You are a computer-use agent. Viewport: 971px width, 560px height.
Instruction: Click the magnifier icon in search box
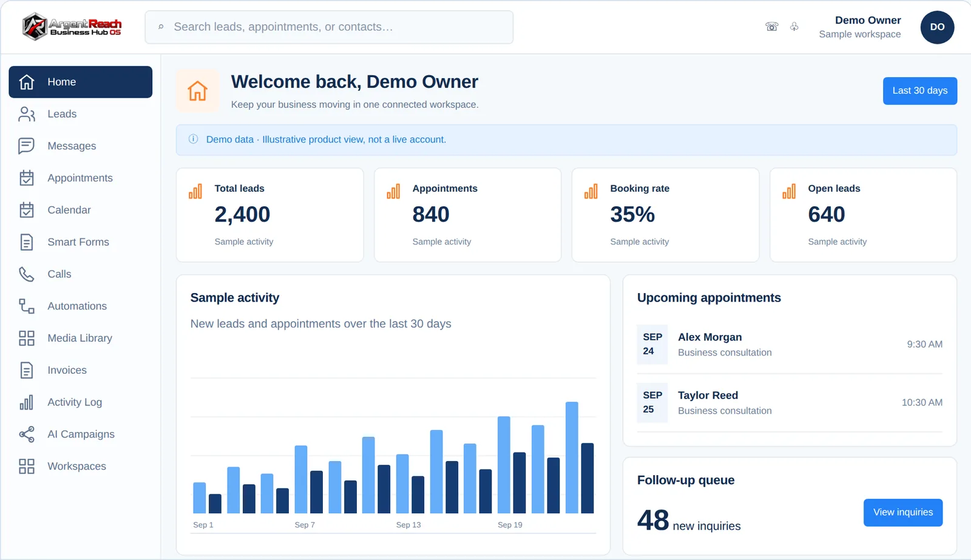click(x=161, y=27)
